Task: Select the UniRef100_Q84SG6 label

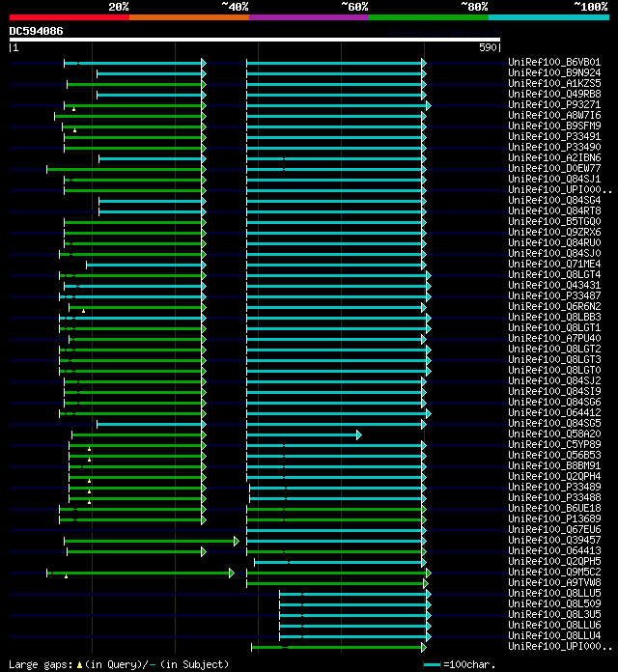Action: click(x=554, y=402)
